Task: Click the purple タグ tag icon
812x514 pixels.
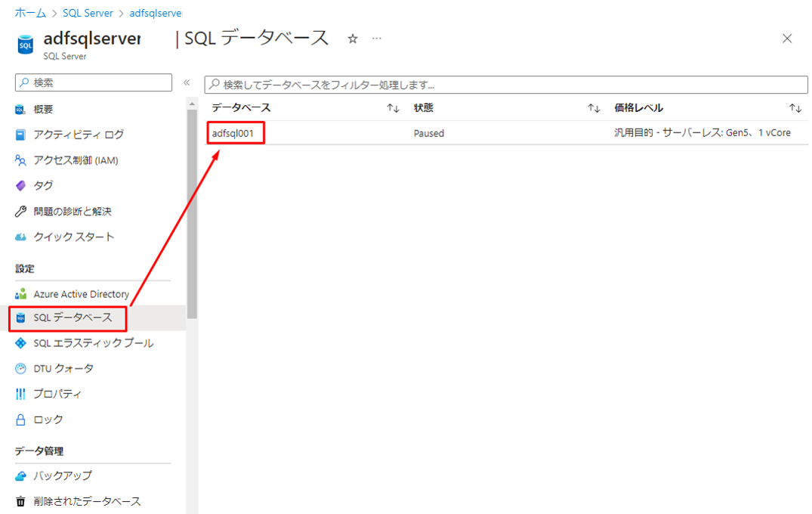Action: 20,185
